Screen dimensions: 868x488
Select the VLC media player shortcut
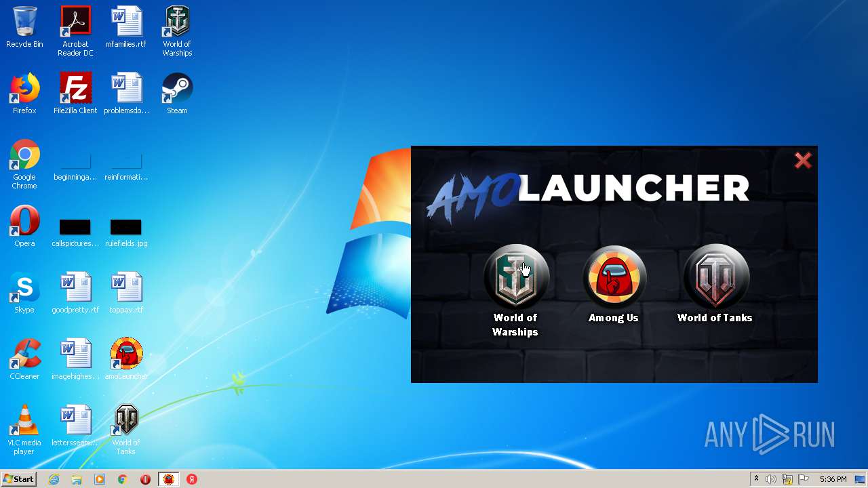[24, 430]
